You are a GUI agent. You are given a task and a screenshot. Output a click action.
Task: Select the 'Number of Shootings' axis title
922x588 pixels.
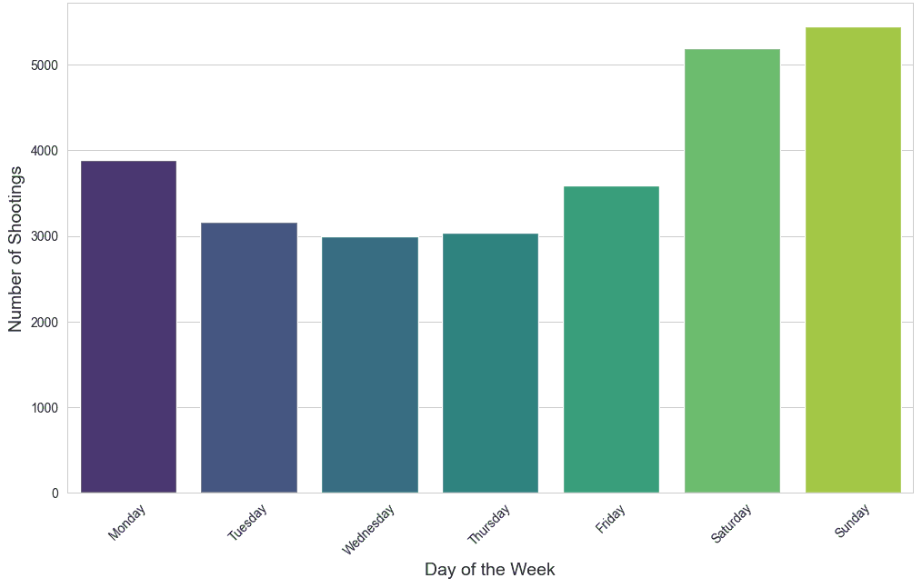pyautogui.click(x=15, y=248)
